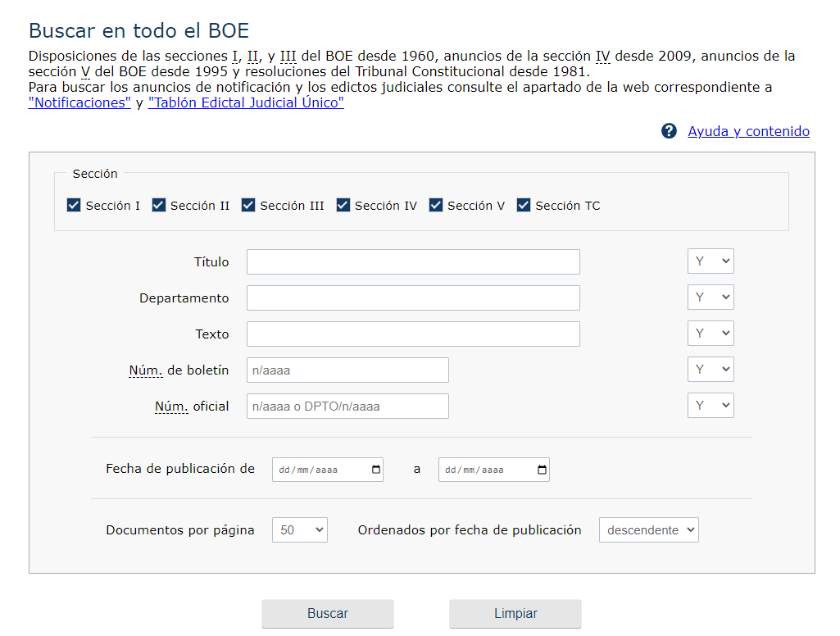Toggle the Sección III checkbox
The width and height of the screenshot is (840, 636).
tap(248, 205)
